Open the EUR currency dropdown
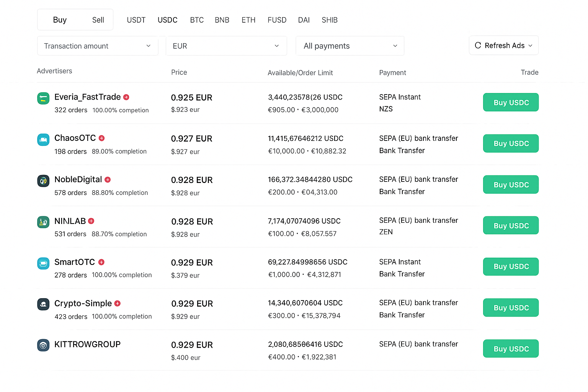This screenshot has width=588, height=392. point(226,46)
